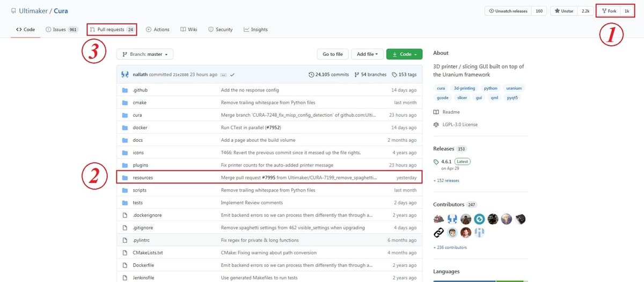Open the Ultimaker owner link
The height and width of the screenshot is (282, 644).
33,11
